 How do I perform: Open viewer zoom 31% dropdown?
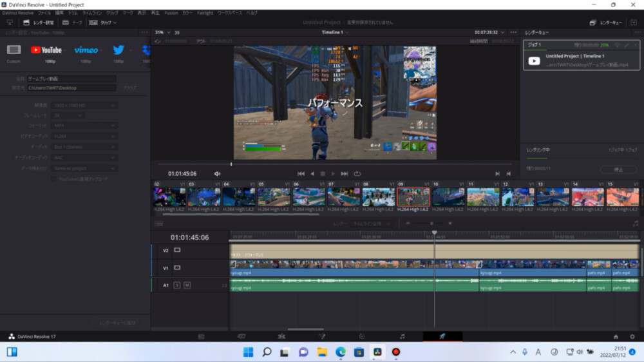pos(163,32)
